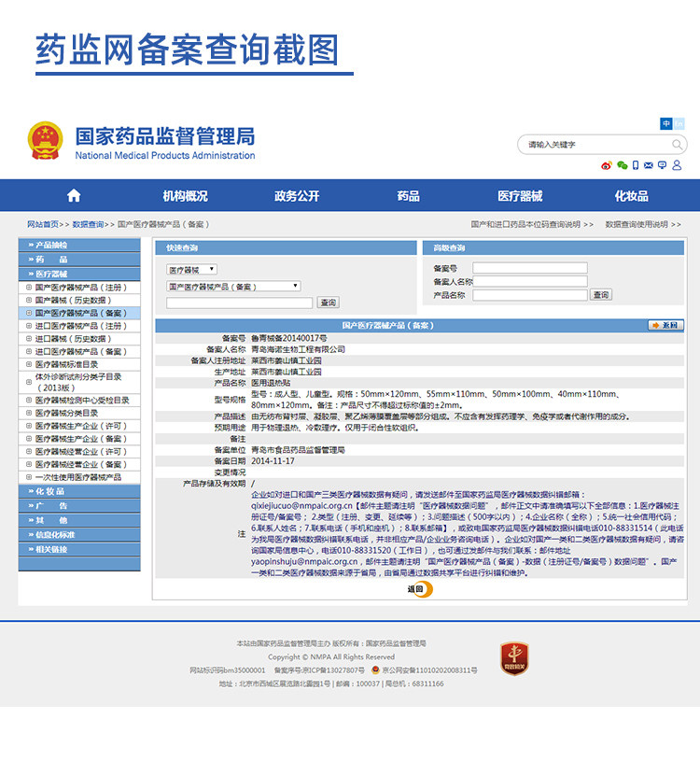Select 医疗器械经营企业（许可）in sidebar

pos(79,452)
